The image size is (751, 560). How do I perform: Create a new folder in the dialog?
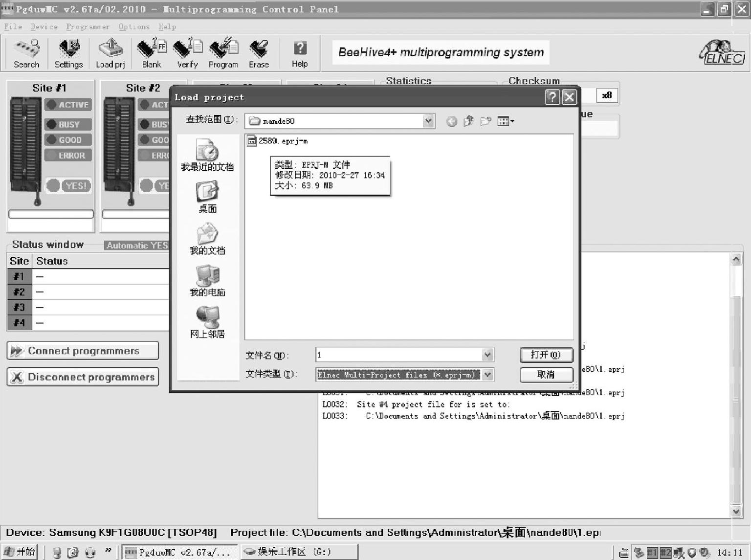486,121
